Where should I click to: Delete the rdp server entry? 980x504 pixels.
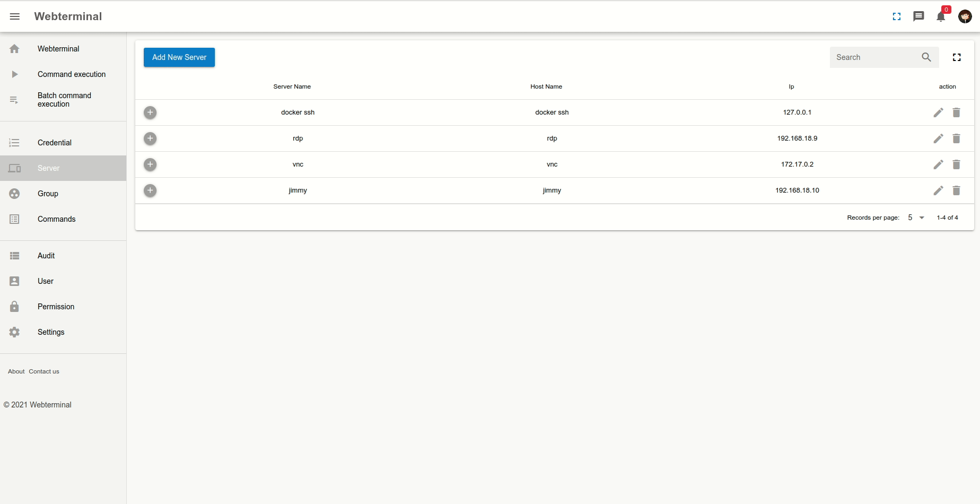956,138
